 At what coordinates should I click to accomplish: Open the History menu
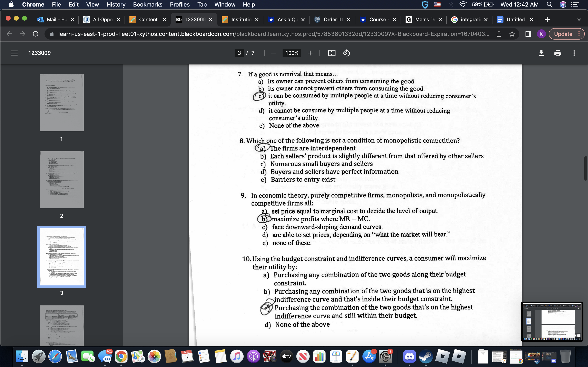pyautogui.click(x=116, y=4)
